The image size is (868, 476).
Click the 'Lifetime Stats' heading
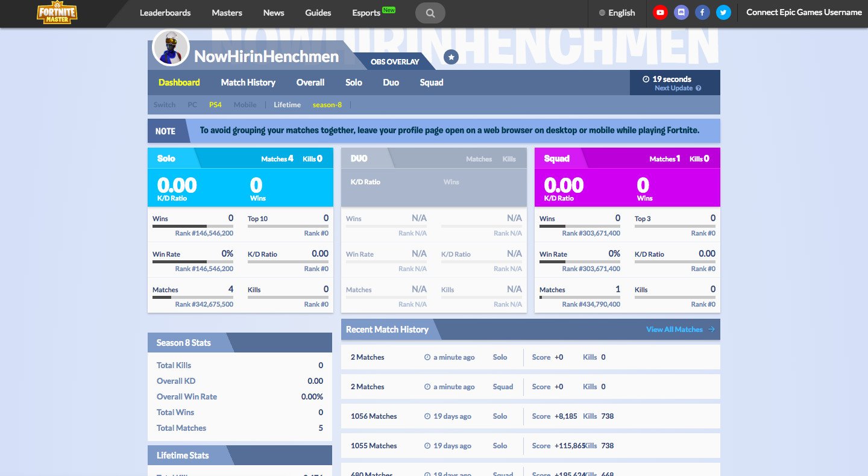(183, 456)
